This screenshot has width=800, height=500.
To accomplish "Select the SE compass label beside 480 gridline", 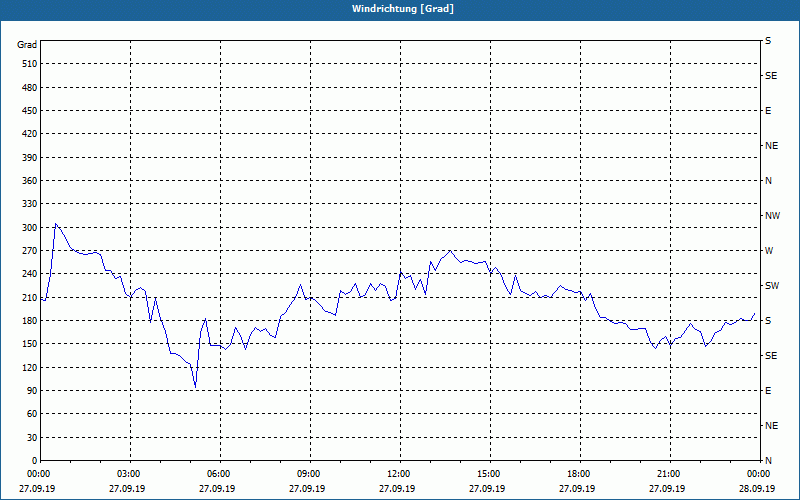I will point(771,76).
